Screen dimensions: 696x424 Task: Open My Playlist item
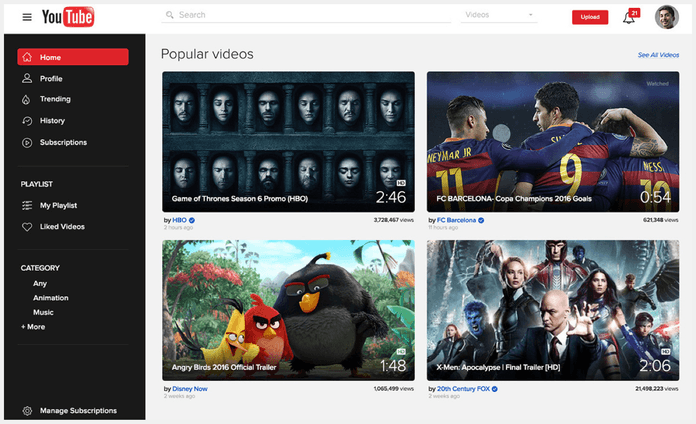[x=59, y=206]
